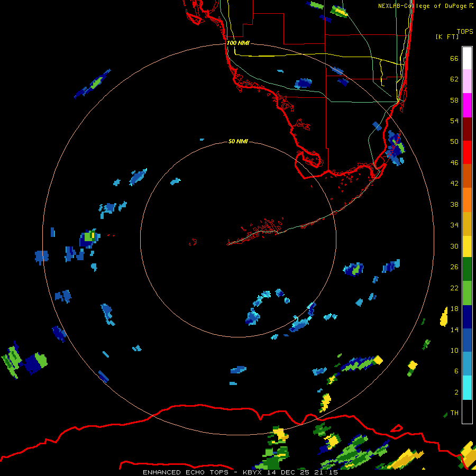The image size is (476, 476).
Task: Click the dark red legend swatch
Action: [467, 129]
